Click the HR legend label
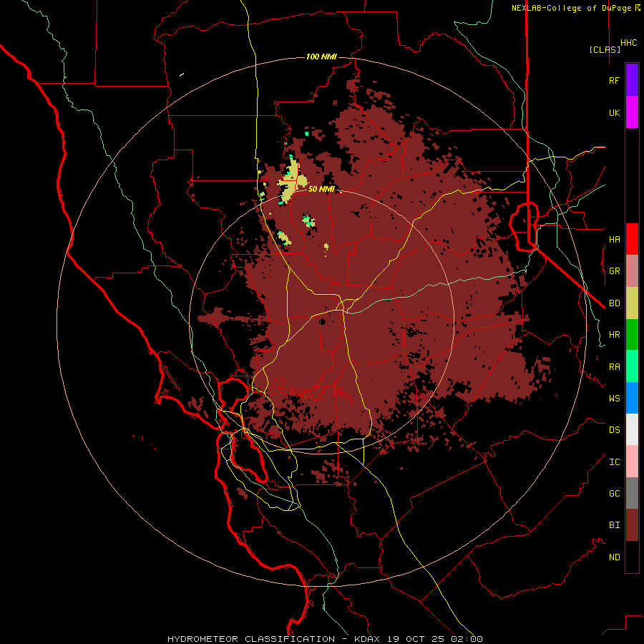This screenshot has height=644, width=644. click(x=615, y=335)
